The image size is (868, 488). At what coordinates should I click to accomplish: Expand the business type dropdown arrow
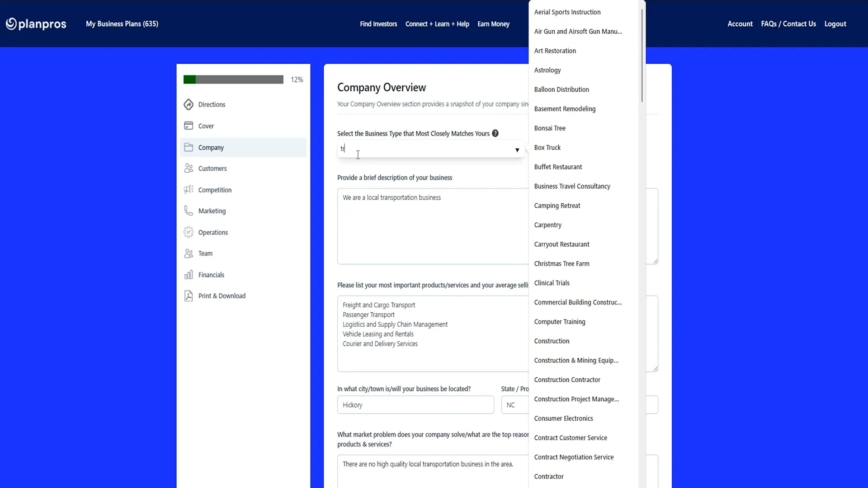coord(517,150)
